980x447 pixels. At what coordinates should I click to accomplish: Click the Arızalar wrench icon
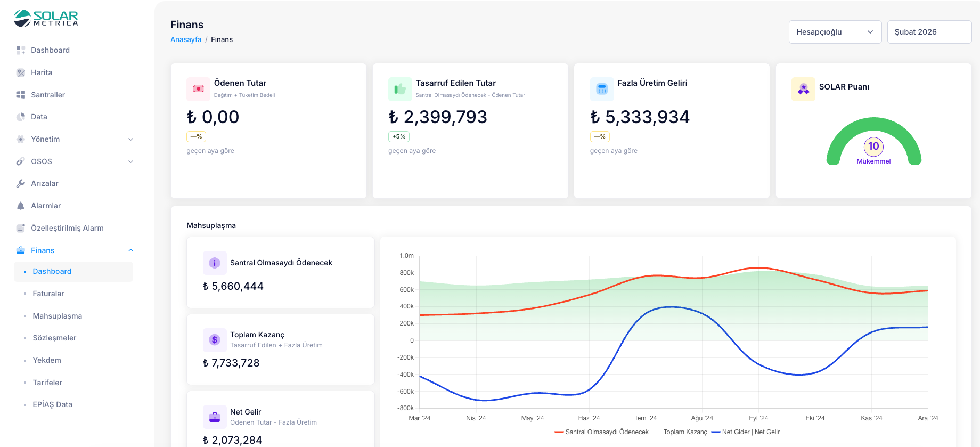(21, 183)
